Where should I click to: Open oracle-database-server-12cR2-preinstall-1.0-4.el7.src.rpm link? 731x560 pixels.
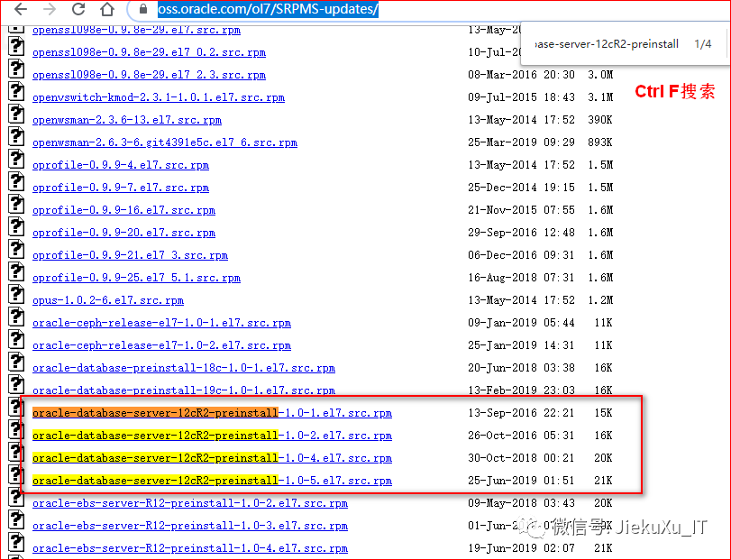pyautogui.click(x=212, y=458)
